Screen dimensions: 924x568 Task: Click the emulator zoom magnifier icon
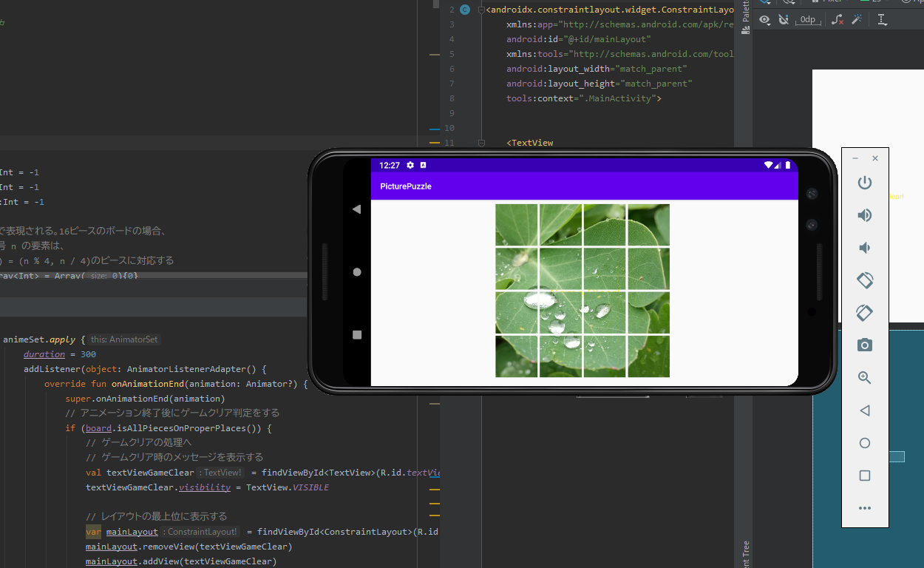[x=864, y=377]
